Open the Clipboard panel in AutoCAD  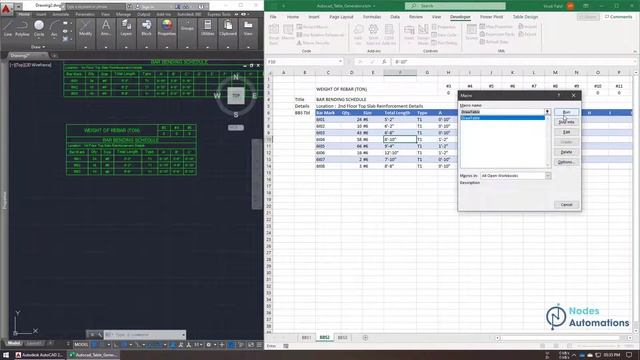[x=228, y=29]
